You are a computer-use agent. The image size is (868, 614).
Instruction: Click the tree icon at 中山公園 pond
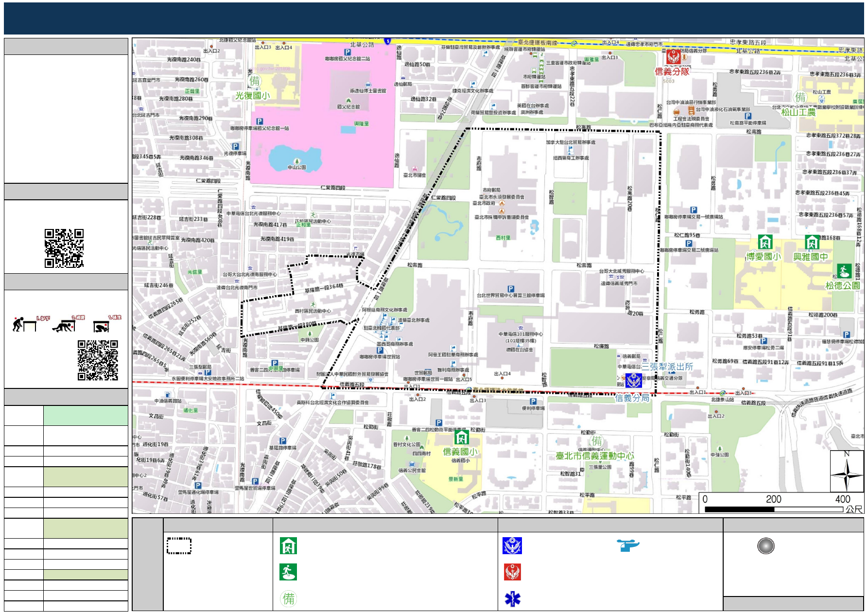(x=297, y=161)
